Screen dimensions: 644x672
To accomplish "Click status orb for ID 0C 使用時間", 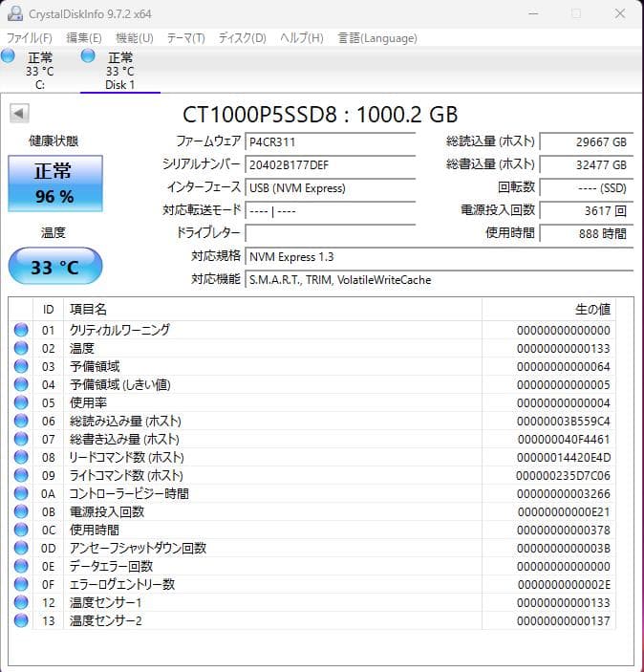I will tap(21, 530).
